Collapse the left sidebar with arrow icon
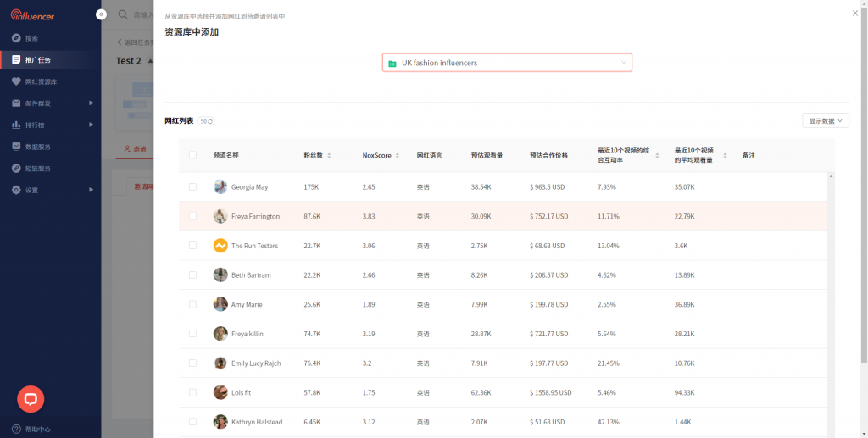The width and height of the screenshot is (868, 438). (x=101, y=14)
